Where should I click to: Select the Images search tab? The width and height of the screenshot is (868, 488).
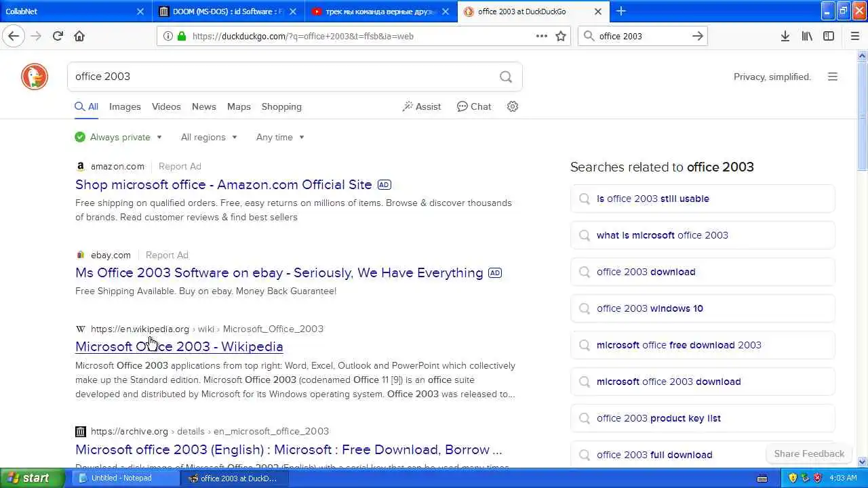[125, 106]
